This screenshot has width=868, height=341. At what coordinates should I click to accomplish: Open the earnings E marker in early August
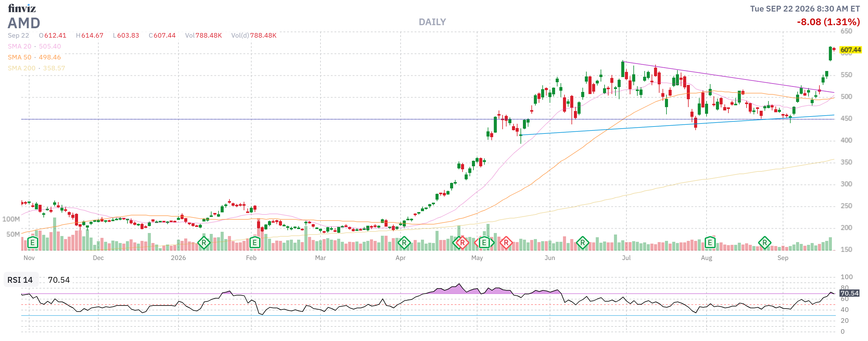point(710,242)
